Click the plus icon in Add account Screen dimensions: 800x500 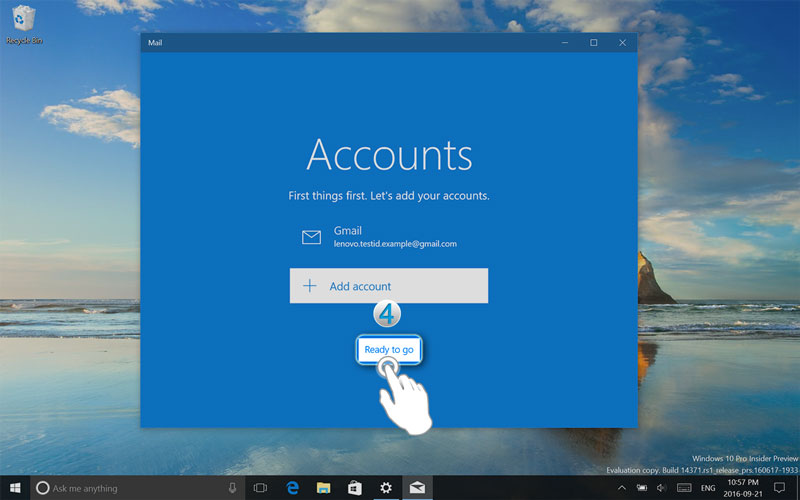coord(310,286)
